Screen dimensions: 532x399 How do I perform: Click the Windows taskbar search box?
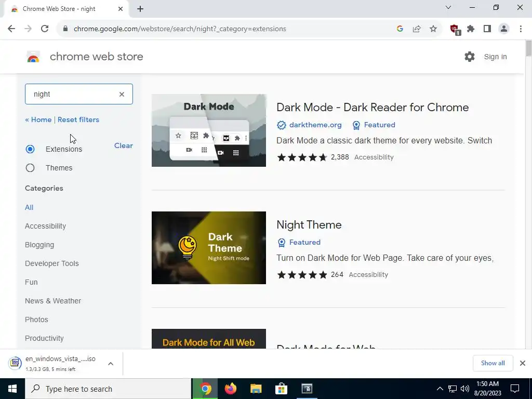108,389
